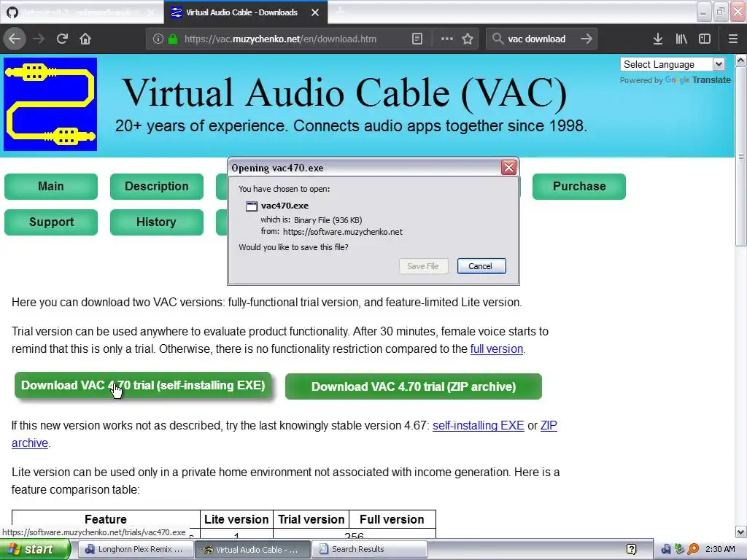Open the Support page button
This screenshot has height=560, width=747.
pyautogui.click(x=51, y=222)
